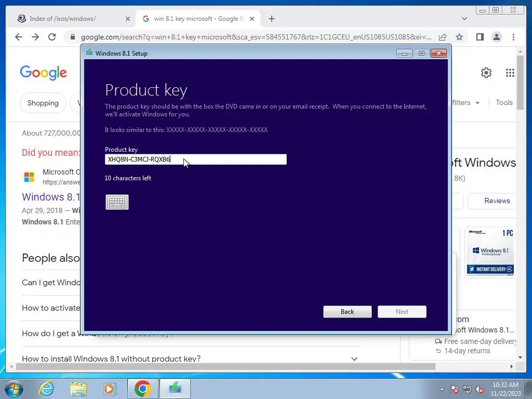
Task: Click the grayed Next button in Setup
Action: (402, 312)
